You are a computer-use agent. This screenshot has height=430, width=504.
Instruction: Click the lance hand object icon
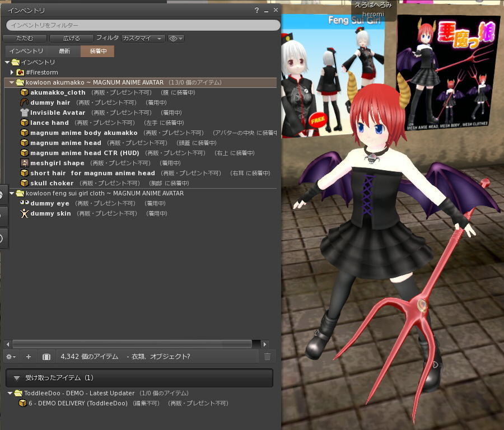coord(24,123)
